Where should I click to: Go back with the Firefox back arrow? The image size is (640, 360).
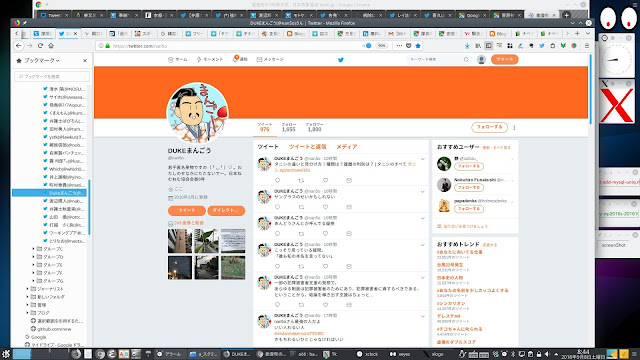click(18, 46)
